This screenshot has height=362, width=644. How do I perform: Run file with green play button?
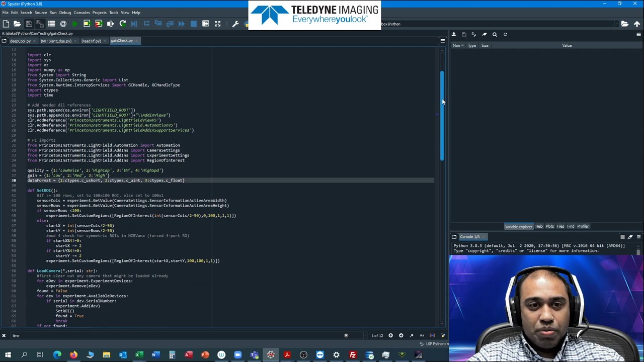pyautogui.click(x=75, y=24)
